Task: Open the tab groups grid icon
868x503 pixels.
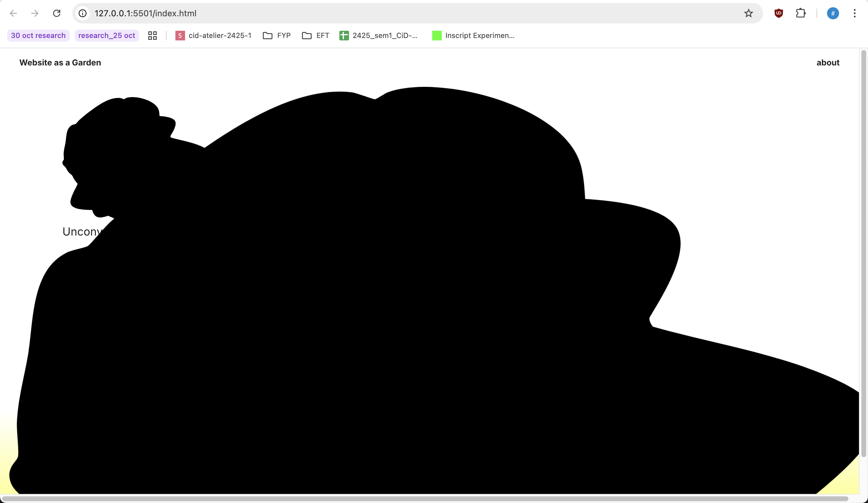Action: 152,36
